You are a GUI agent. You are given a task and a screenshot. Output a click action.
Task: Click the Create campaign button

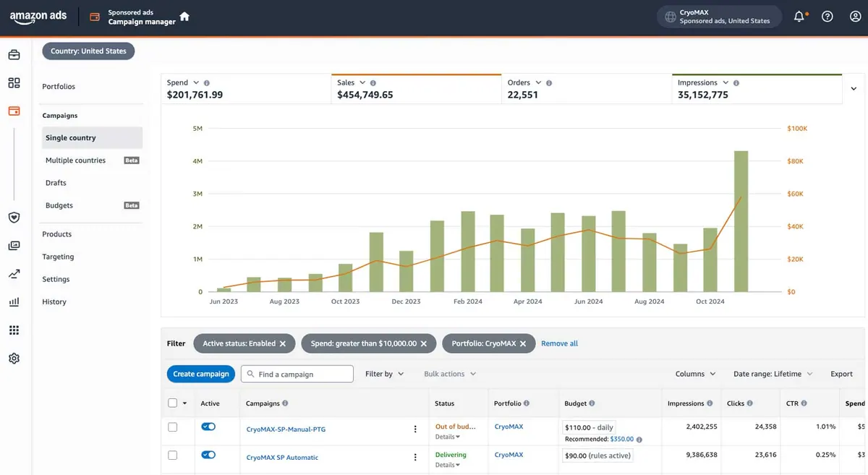tap(201, 374)
